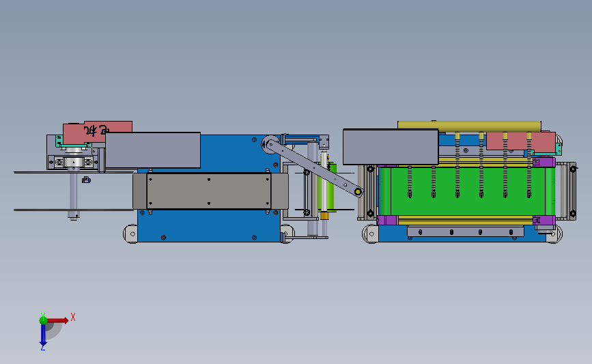
Task: Select the red motor block with handwritten label
Action: [98, 132]
